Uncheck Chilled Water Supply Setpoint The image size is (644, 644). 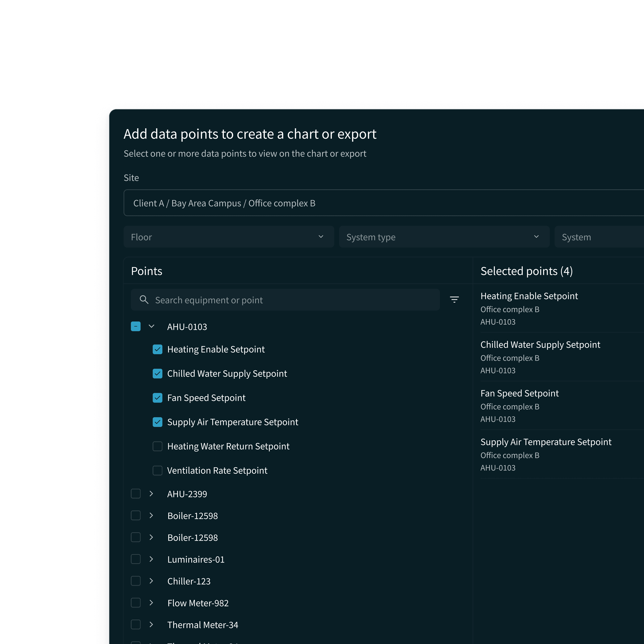coord(157,374)
